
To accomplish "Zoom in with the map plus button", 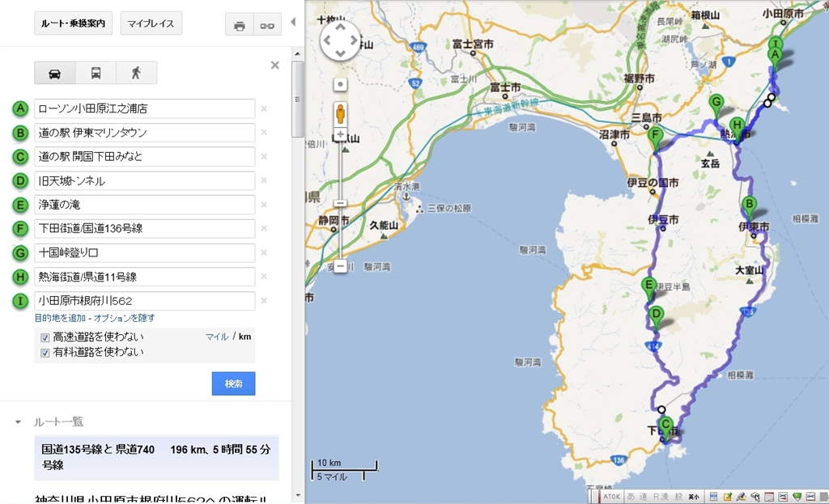I will point(341,134).
